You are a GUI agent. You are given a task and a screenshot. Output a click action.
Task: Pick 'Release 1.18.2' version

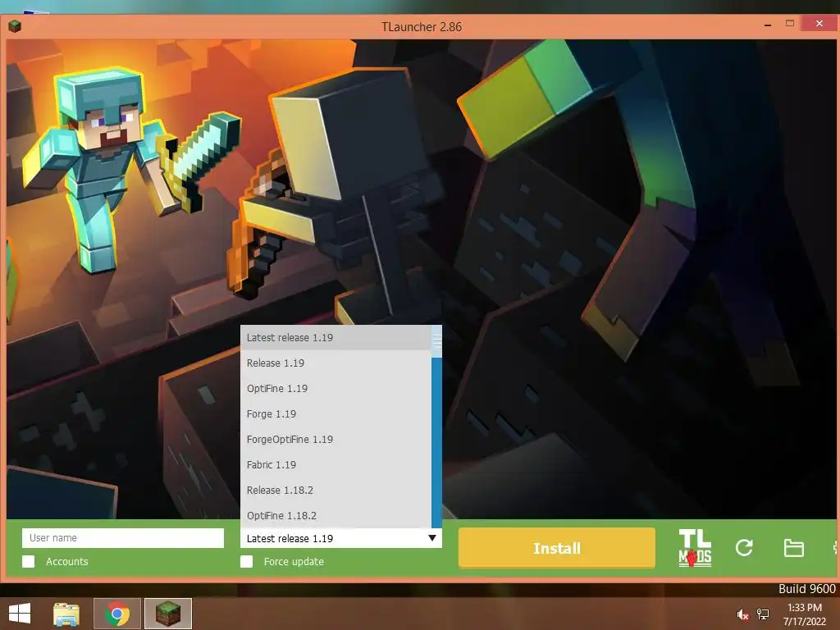click(336, 491)
